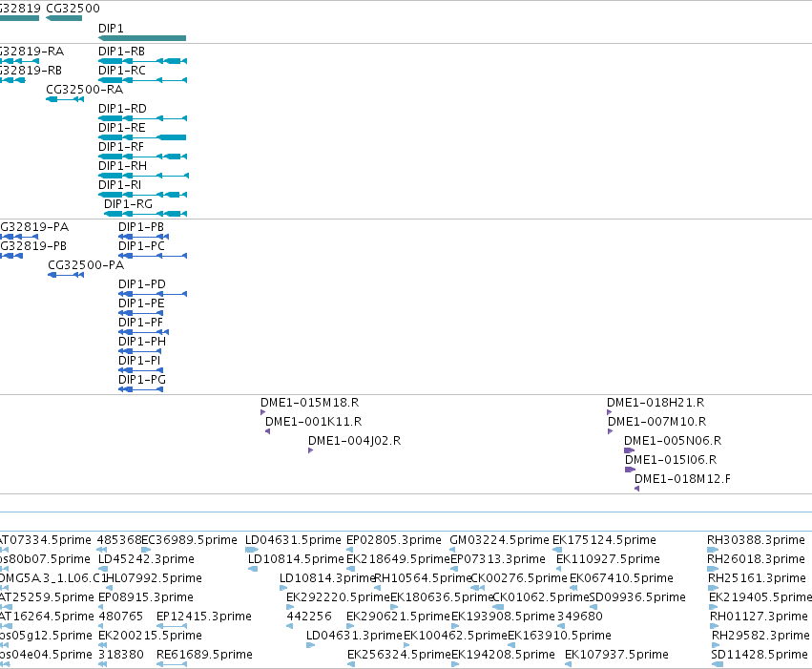Open the DIP1-RB transcript label
Viewport: 812px width, 669px height.
coord(122,52)
